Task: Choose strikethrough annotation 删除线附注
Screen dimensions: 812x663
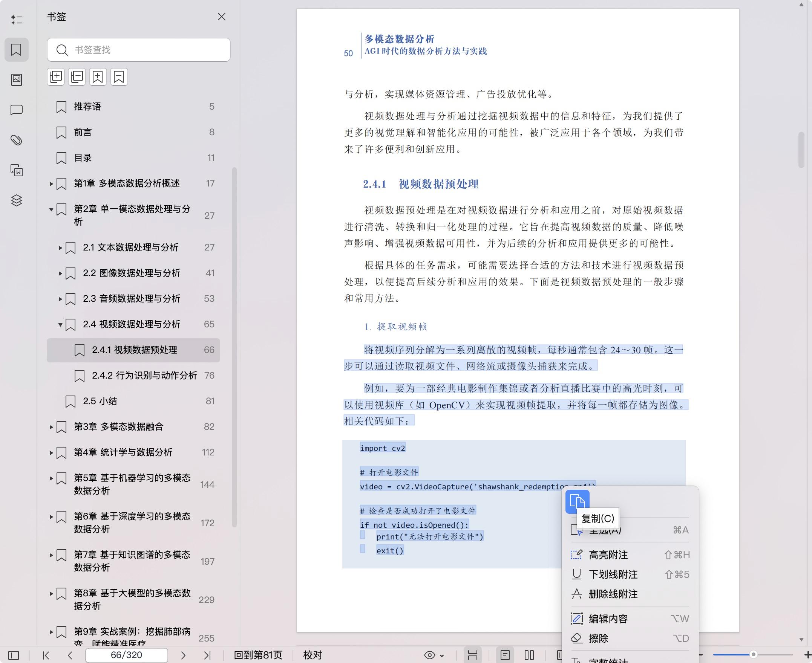Action: pos(630,594)
